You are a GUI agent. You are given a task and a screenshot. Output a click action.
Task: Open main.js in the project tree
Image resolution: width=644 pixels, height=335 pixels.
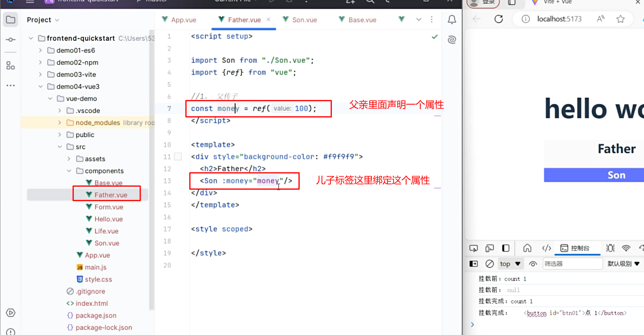(95, 267)
